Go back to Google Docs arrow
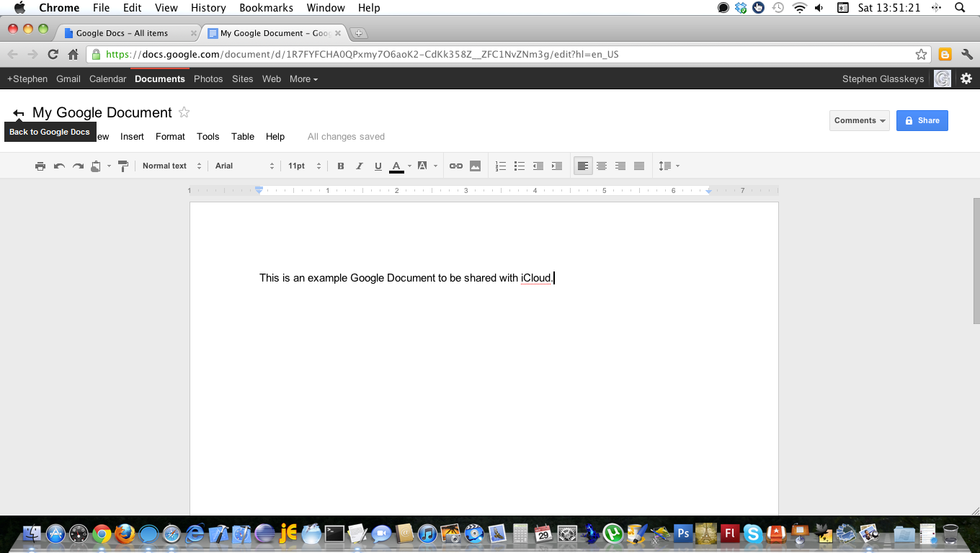This screenshot has height=553, width=980. click(x=19, y=113)
